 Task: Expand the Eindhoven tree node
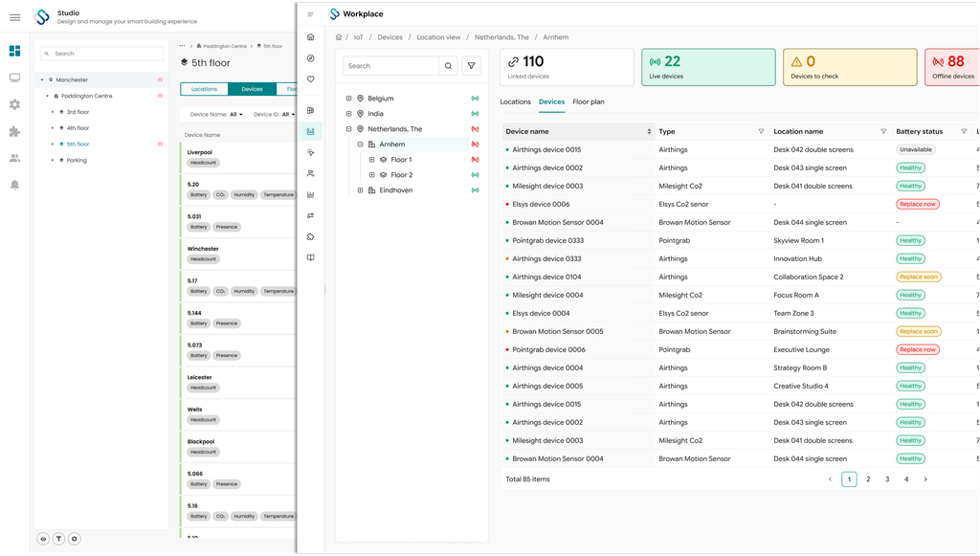360,189
